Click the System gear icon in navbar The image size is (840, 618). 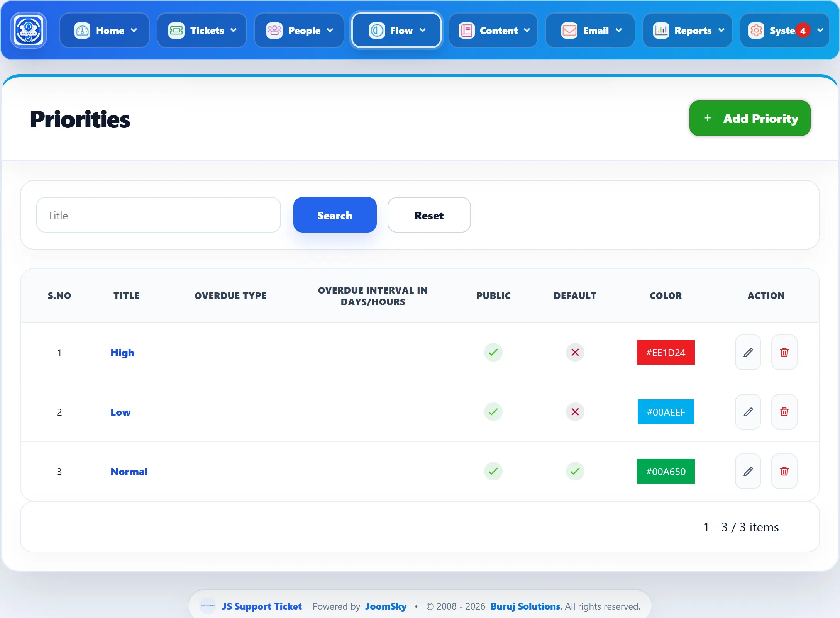(x=756, y=31)
